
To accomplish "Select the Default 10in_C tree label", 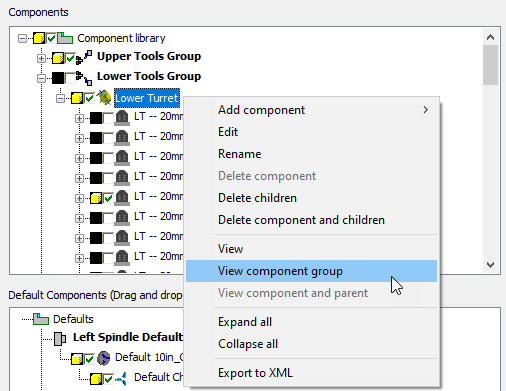I will (x=149, y=357).
